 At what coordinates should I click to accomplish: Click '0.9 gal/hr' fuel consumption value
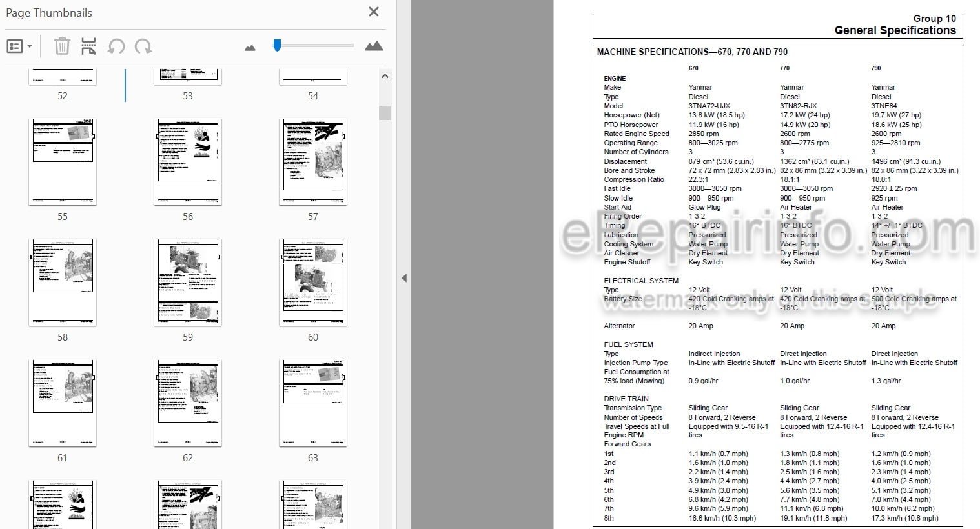(703, 381)
